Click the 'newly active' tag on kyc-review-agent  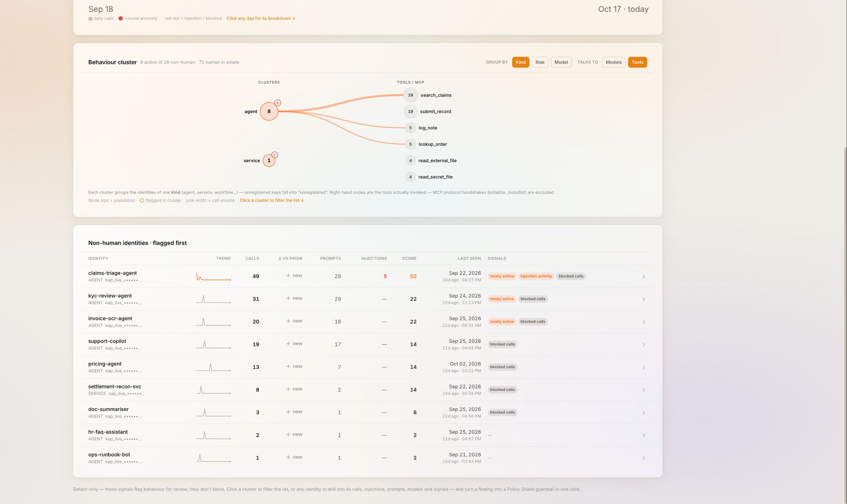click(502, 299)
